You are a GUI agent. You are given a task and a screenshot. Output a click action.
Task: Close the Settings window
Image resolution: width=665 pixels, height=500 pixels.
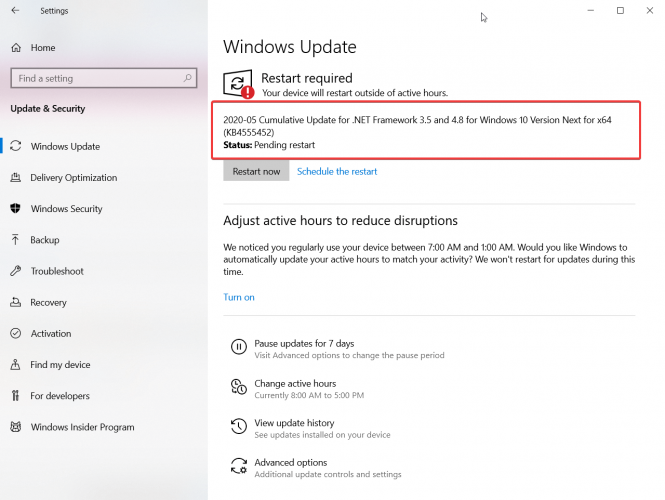[649, 10]
